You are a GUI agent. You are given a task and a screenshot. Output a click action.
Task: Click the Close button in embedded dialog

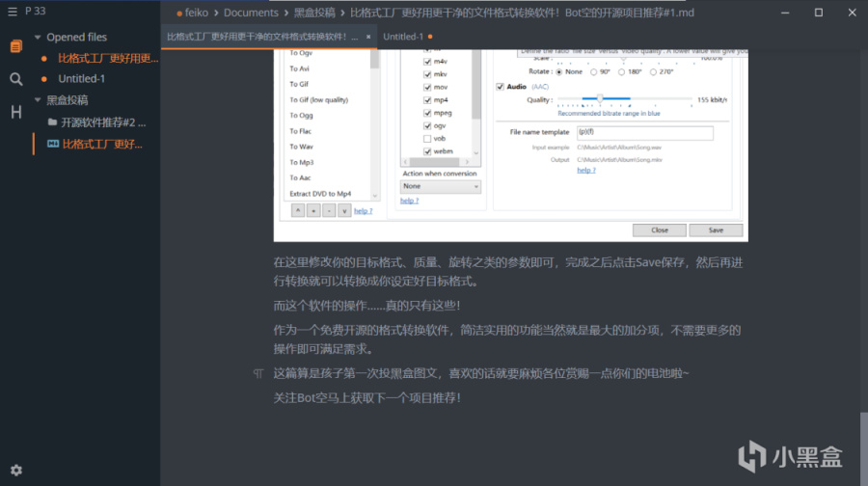coord(660,230)
